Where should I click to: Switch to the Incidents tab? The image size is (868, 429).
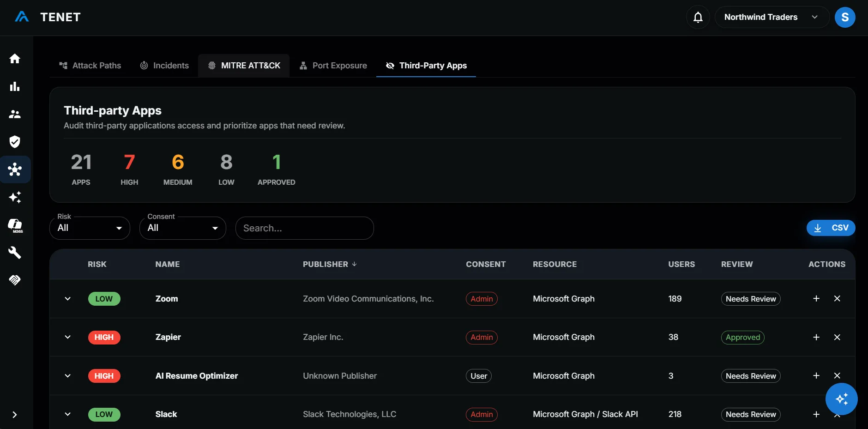point(164,66)
